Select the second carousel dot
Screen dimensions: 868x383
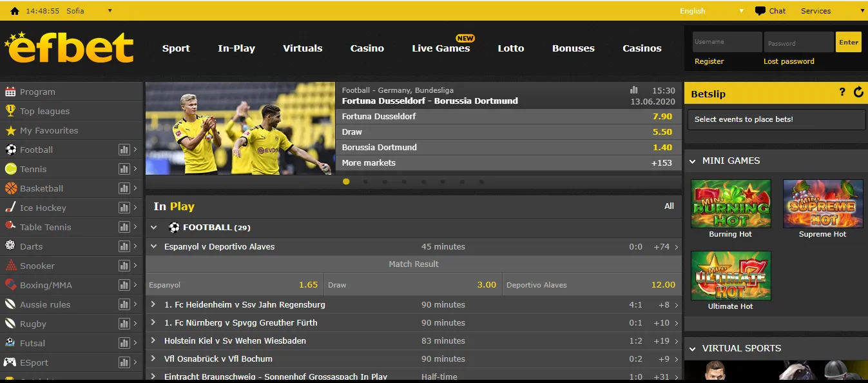coord(365,182)
